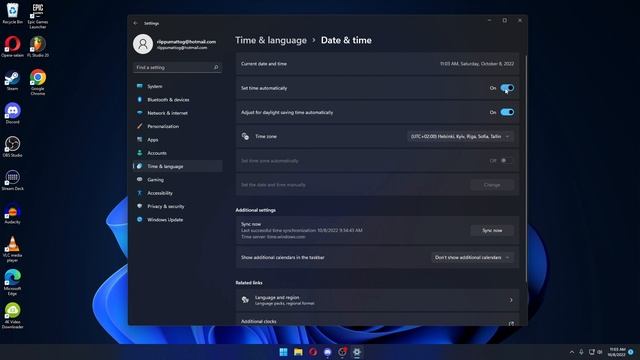Click the Settings window vertical scrollbar
The image size is (640, 360).
click(527, 169)
